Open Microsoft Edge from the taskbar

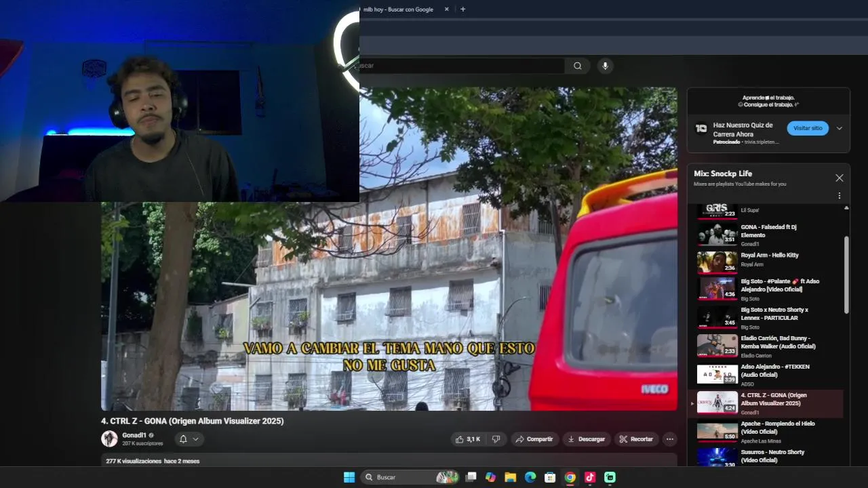coord(530,477)
